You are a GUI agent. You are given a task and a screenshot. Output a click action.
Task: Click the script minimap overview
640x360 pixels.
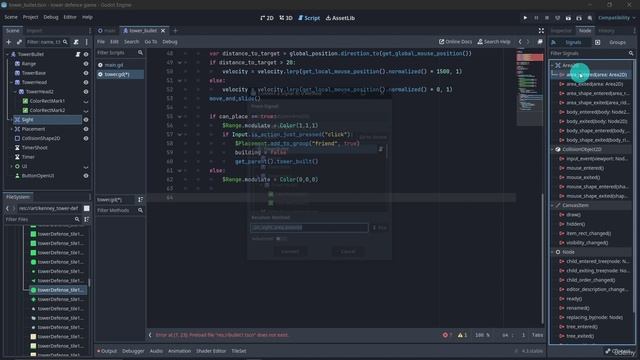click(x=530, y=86)
